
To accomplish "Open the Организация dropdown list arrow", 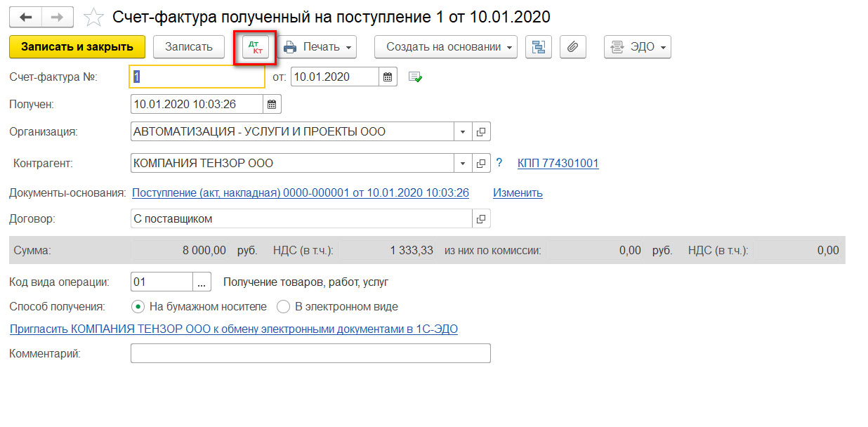I will point(463,131).
